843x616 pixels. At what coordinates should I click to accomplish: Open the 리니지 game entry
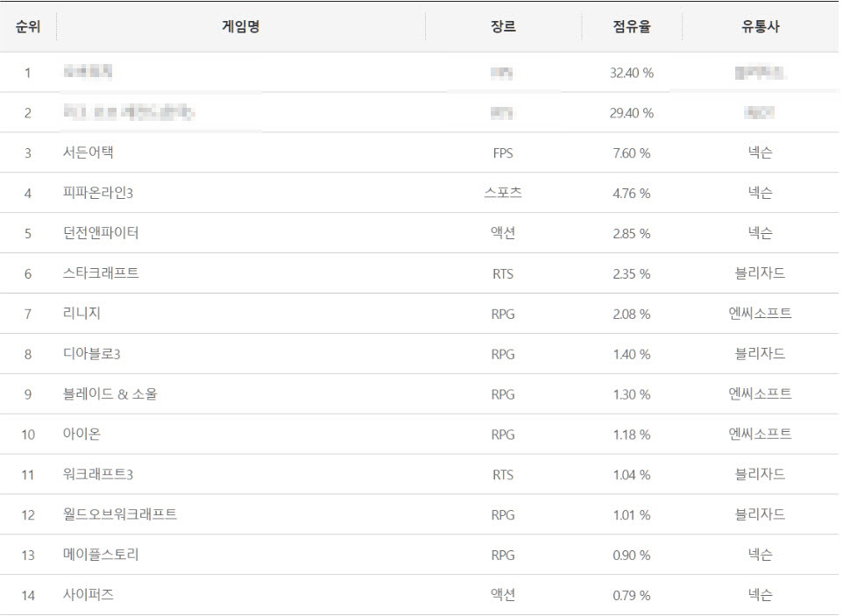tap(81, 314)
